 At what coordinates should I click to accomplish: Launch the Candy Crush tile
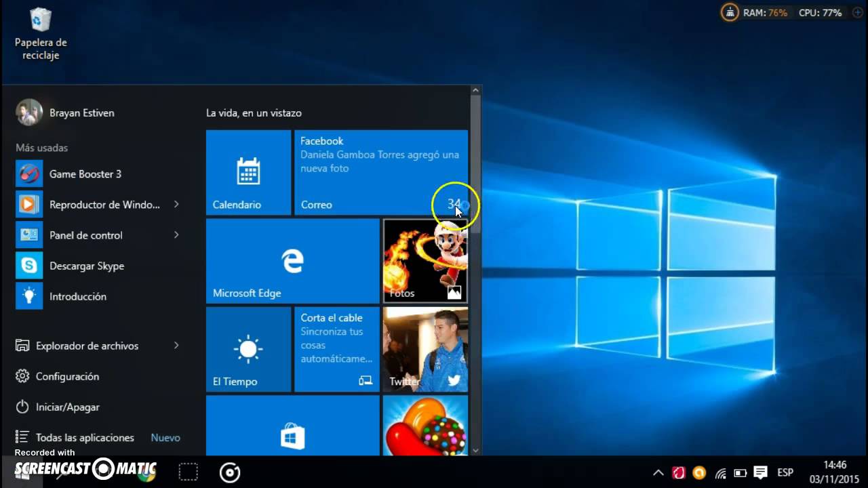[425, 426]
